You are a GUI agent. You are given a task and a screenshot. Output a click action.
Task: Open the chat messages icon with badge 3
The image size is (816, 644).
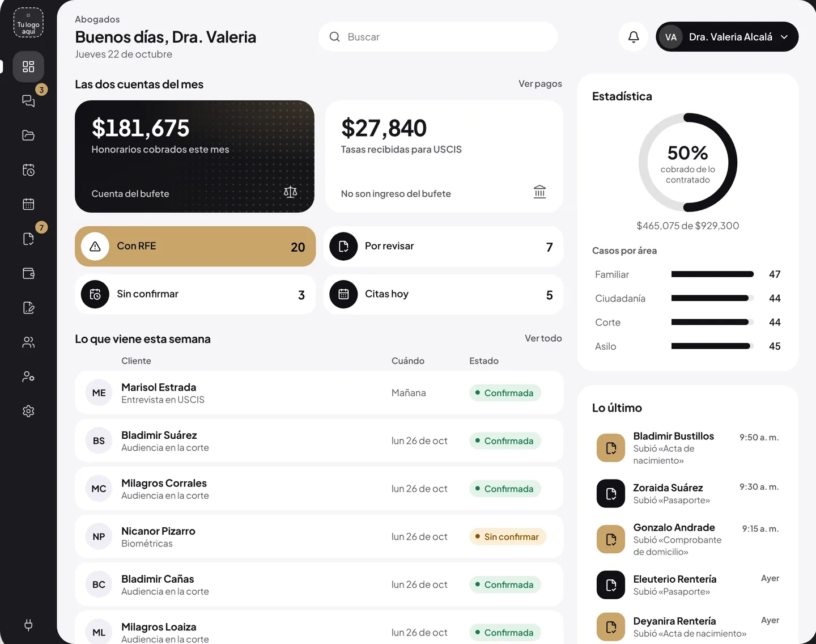pos(28,101)
